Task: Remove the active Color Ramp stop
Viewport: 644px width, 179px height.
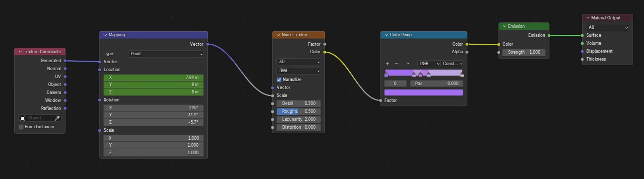Action: coord(396,64)
